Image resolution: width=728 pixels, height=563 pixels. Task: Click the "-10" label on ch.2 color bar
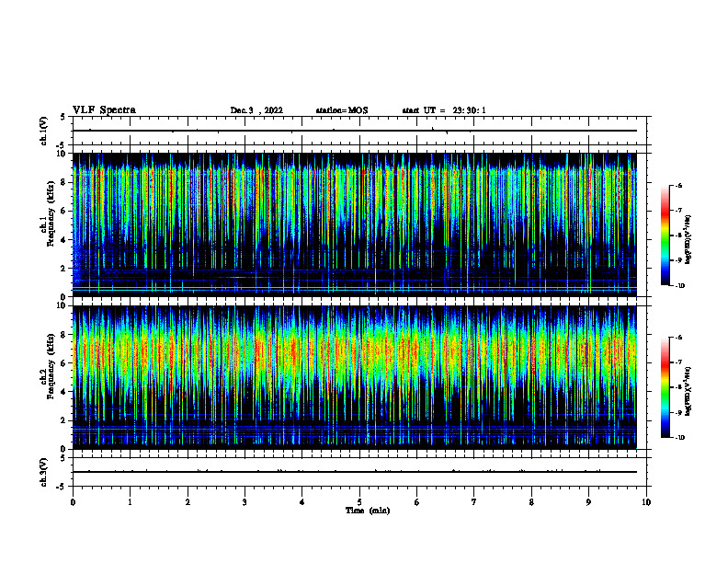[x=679, y=438]
